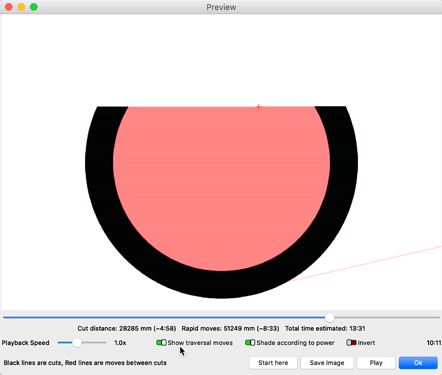Click the preview timeline slider handle
This screenshot has height=375, width=442.
pos(330,317)
